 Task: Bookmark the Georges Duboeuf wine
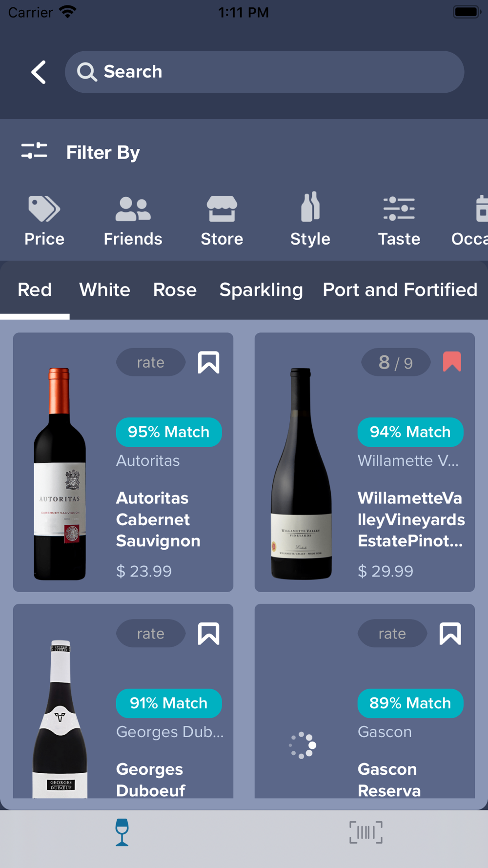pyautogui.click(x=208, y=634)
